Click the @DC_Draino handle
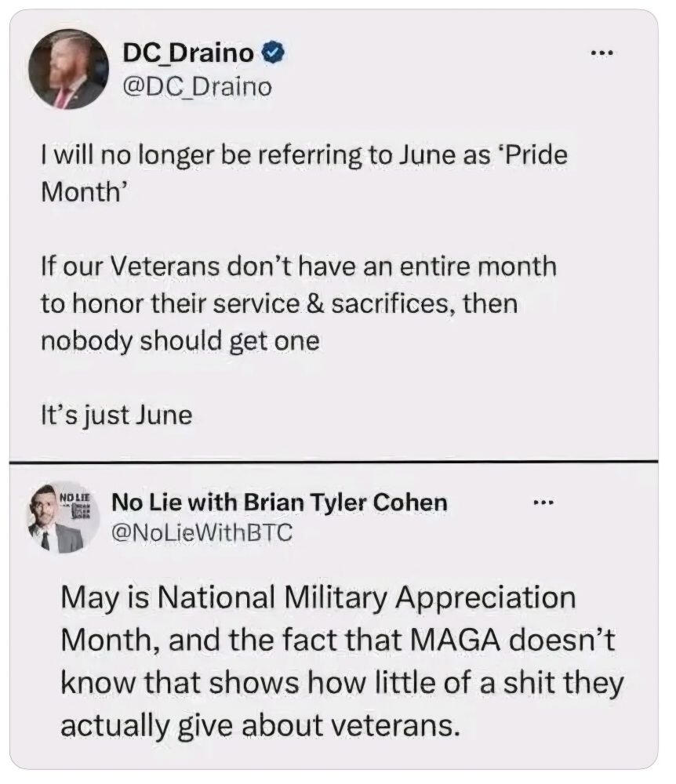 tap(197, 87)
